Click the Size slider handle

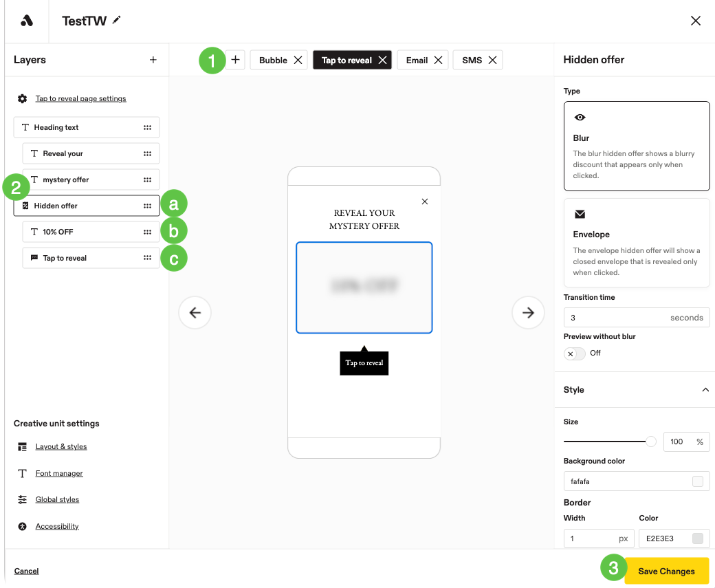(x=650, y=442)
